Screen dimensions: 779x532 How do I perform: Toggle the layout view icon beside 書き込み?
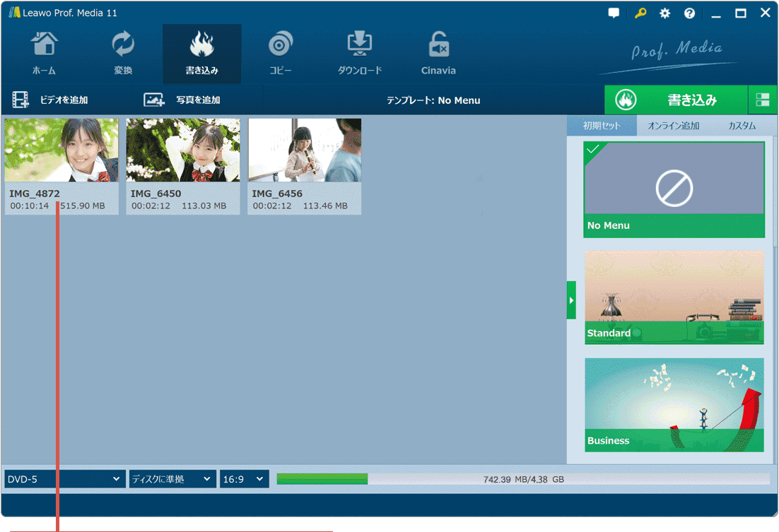[762, 100]
